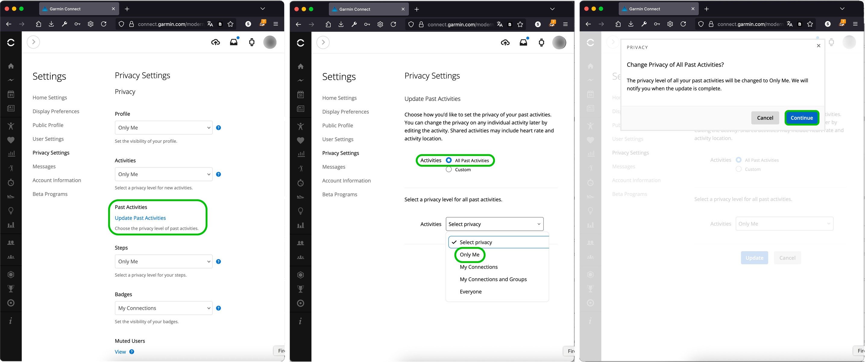Select the All Past Activities radio button
The height and width of the screenshot is (362, 868).
[448, 160]
